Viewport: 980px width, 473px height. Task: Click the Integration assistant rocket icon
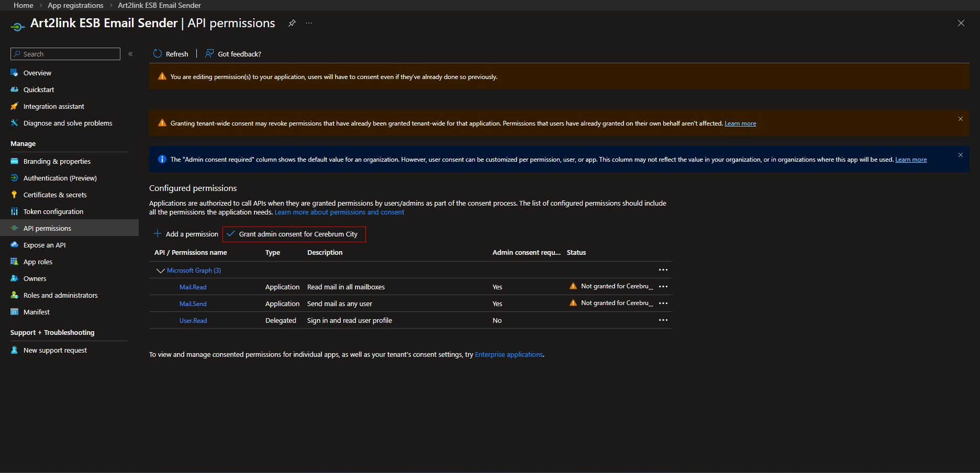pos(14,106)
